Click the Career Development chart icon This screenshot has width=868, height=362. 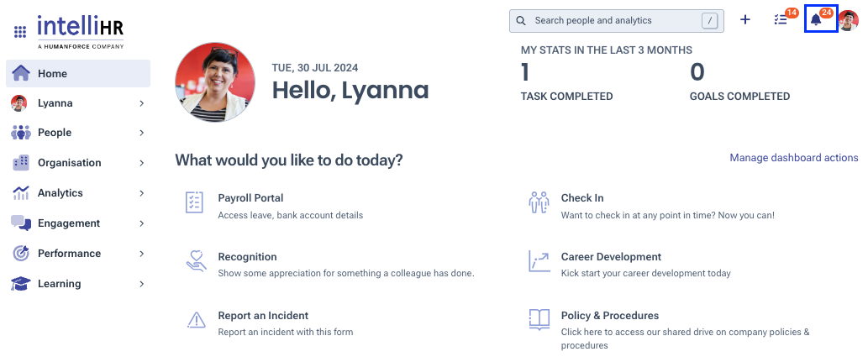tap(539, 260)
